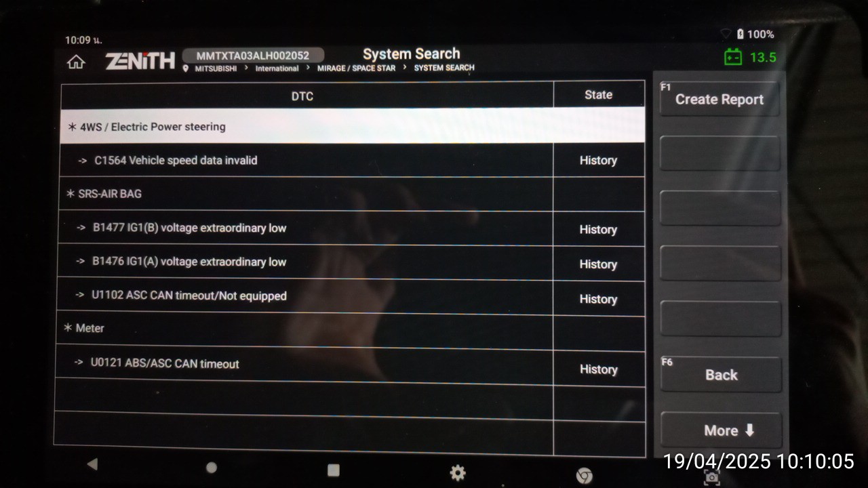
Task: Select DTC B1477 IG1(B) voltage extraordinary low
Action: coord(306,228)
